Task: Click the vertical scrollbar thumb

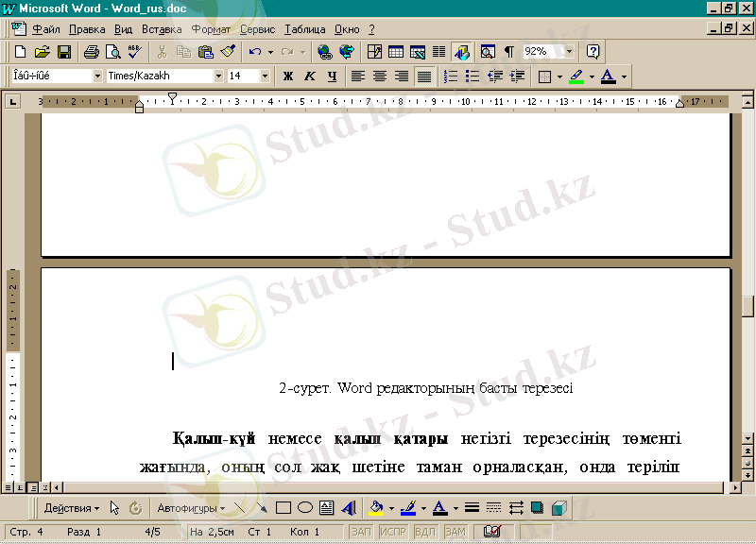Action: pyautogui.click(x=747, y=306)
